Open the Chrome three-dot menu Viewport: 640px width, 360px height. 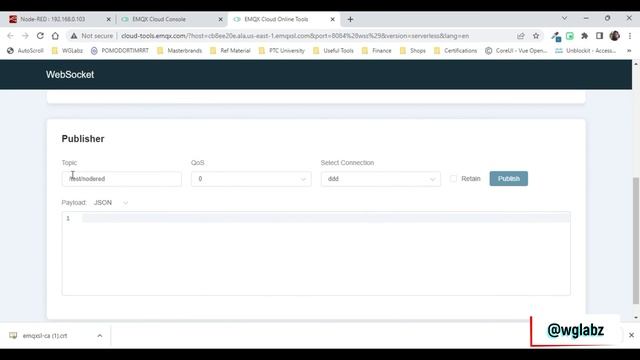click(630, 36)
